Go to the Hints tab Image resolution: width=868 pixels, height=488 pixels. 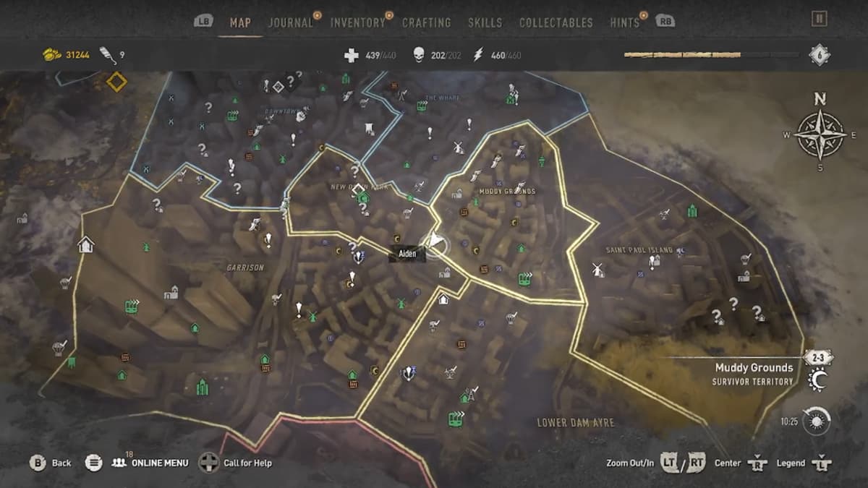tap(624, 22)
